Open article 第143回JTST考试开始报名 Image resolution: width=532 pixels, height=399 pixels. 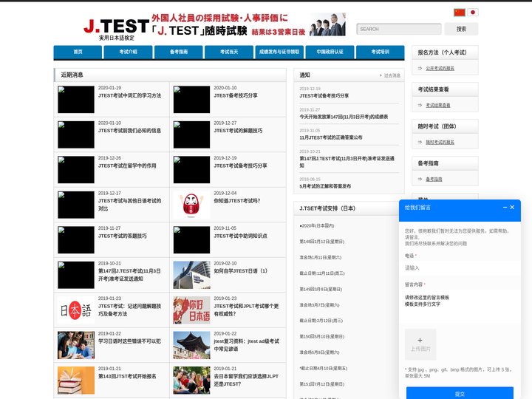click(x=127, y=377)
